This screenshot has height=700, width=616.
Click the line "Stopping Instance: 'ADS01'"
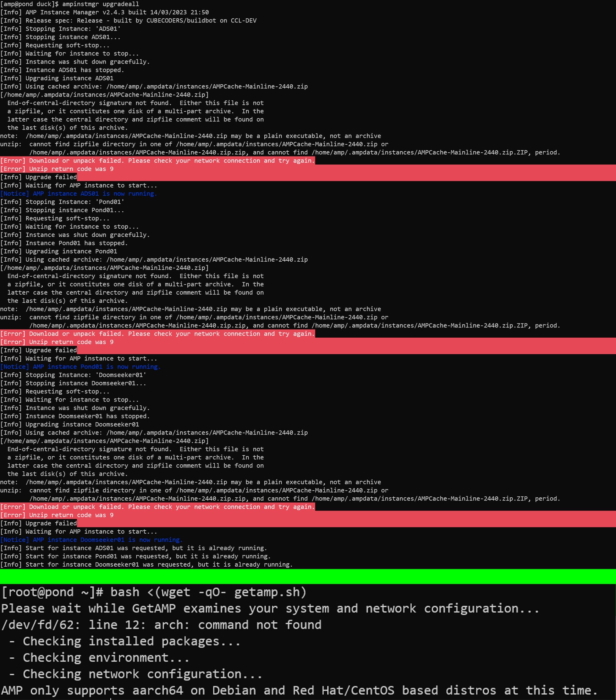pos(60,29)
